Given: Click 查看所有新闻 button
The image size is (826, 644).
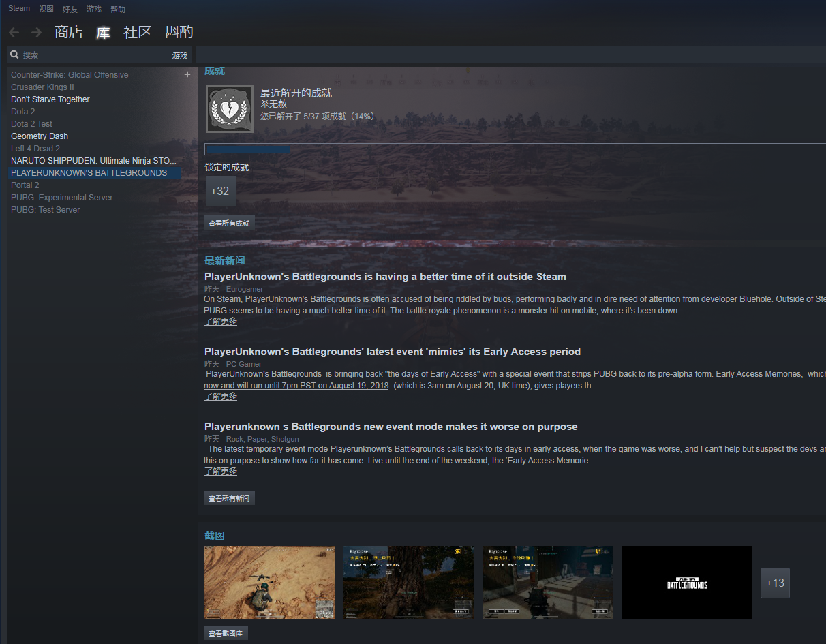Looking at the screenshot, I should [229, 498].
